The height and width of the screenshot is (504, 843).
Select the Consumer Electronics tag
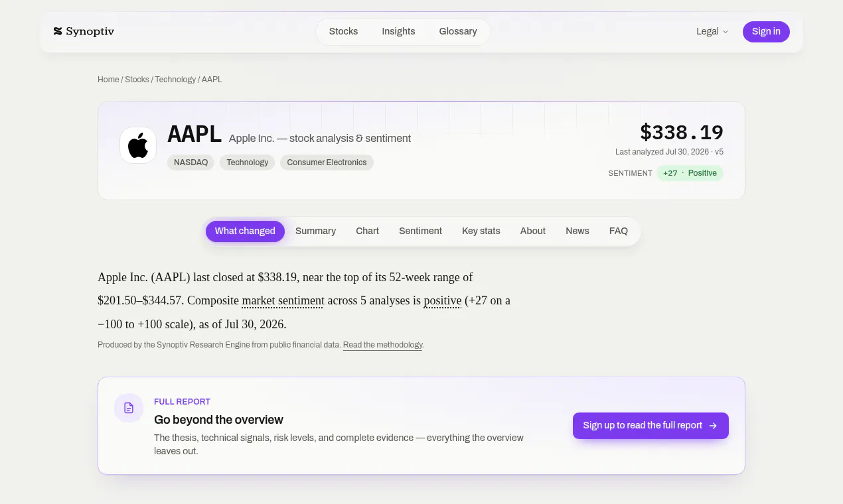pos(327,162)
